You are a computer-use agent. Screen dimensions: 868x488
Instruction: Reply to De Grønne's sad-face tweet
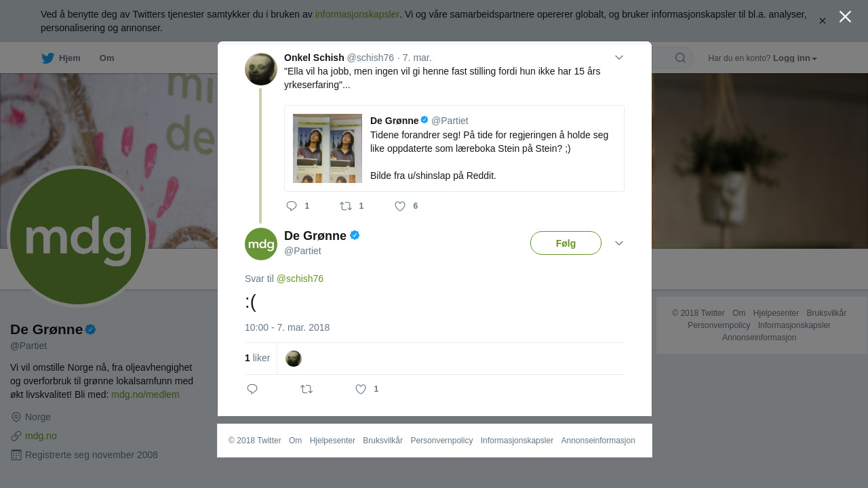pos(252,389)
